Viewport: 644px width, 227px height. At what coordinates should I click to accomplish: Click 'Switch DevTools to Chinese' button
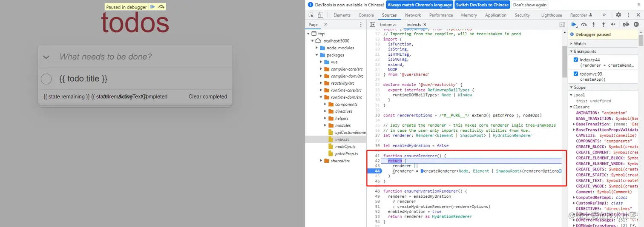pos(482,5)
